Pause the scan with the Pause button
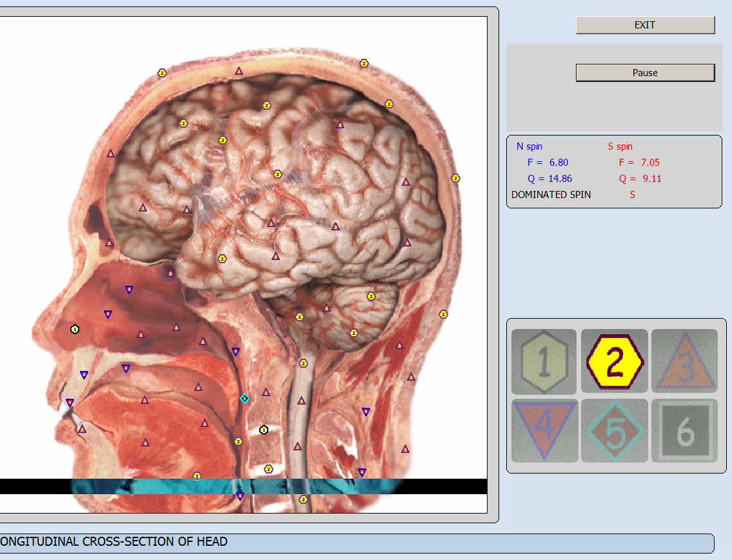Screen dimensions: 732x560 [645, 73]
